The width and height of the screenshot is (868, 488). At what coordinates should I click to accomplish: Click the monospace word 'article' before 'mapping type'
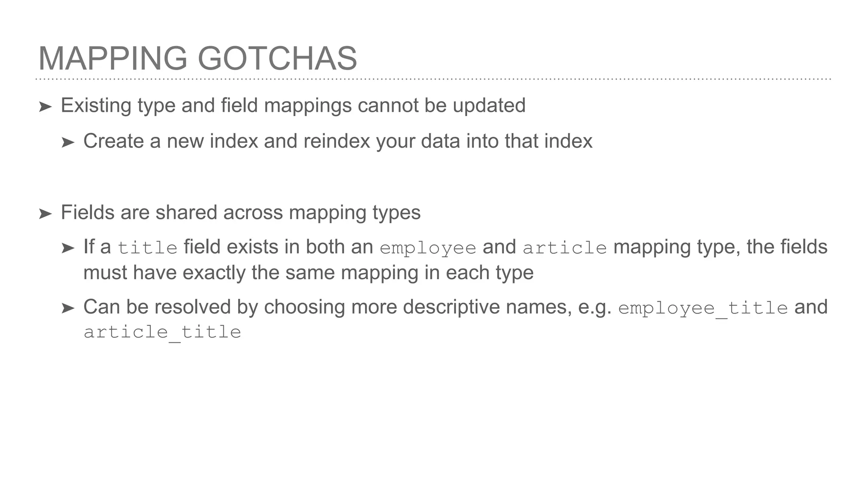click(565, 248)
